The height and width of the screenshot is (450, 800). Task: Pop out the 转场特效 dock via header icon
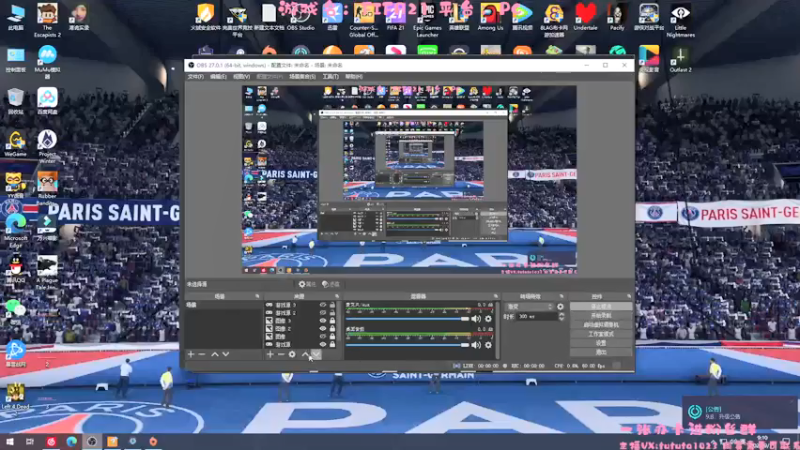click(561, 296)
